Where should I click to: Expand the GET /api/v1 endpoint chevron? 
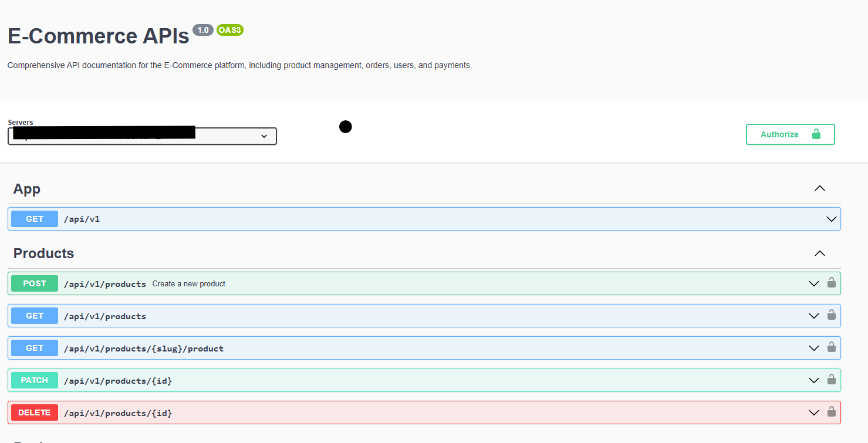tap(831, 219)
